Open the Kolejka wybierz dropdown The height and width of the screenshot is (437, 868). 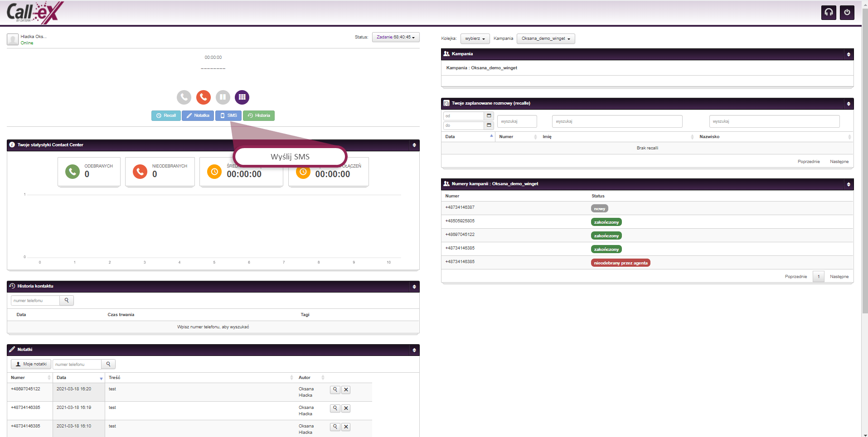coord(475,38)
